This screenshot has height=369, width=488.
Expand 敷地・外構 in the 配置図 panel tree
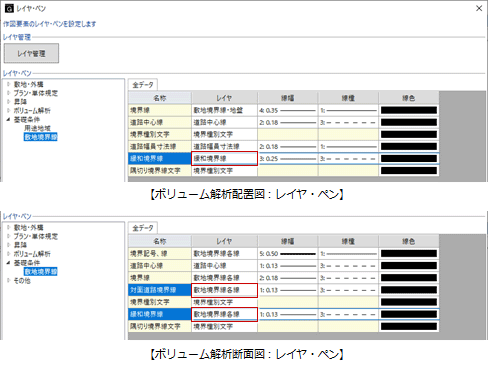click(x=9, y=84)
